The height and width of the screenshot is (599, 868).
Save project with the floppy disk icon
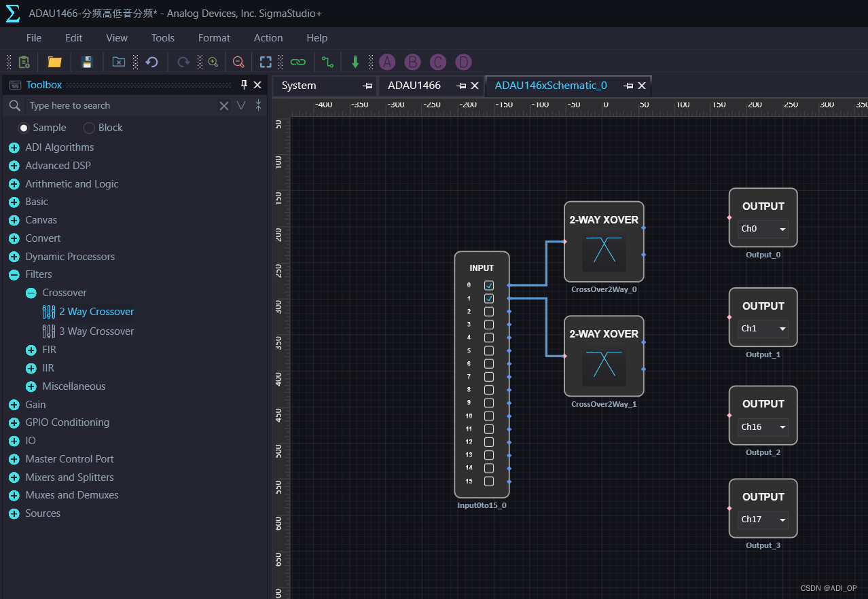coord(87,62)
